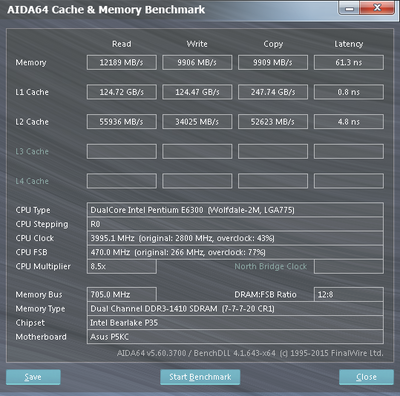Viewport: 400px width, 396px height.
Task: Click the grayed L4 Cache label
Action: coord(32,181)
